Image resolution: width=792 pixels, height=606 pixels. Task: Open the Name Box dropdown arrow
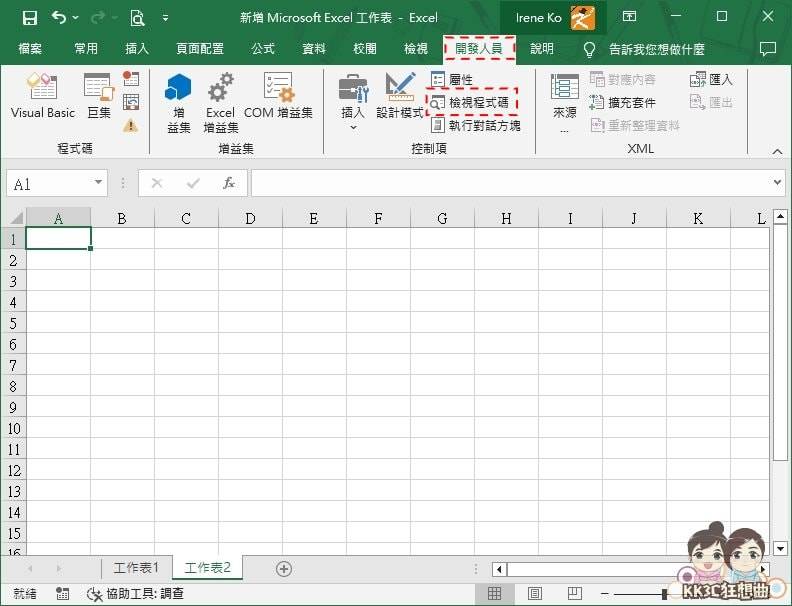(x=98, y=182)
